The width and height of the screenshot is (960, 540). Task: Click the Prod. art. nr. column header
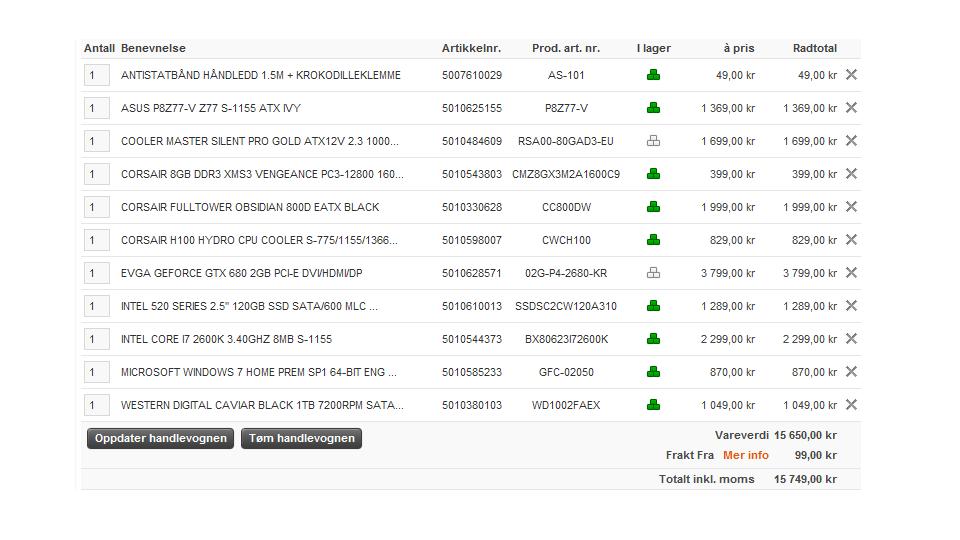tap(566, 48)
